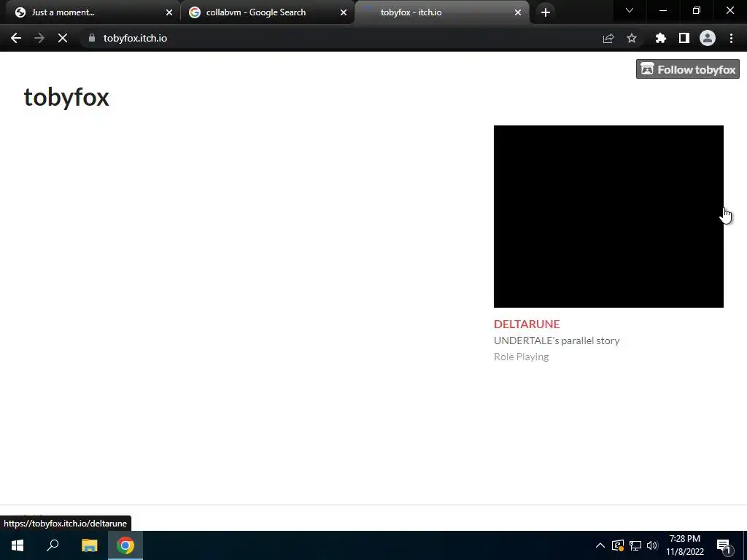747x560 pixels.
Task: Open the Extensions puzzle icon
Action: pyautogui.click(x=661, y=38)
